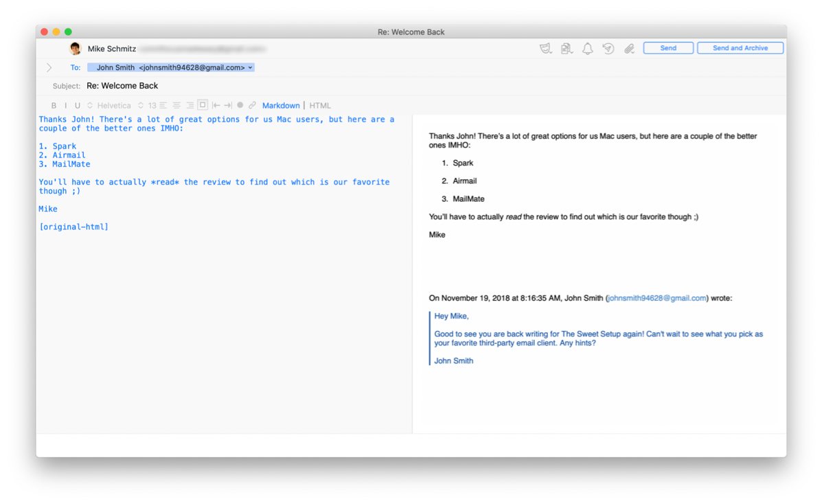Click the bell reminder icon
This screenshot has height=504, width=824.
pyautogui.click(x=588, y=49)
